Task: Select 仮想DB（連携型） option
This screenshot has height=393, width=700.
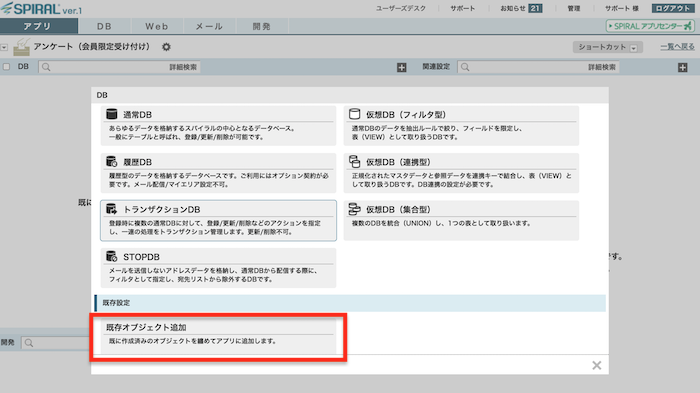Action: pyautogui.click(x=461, y=173)
